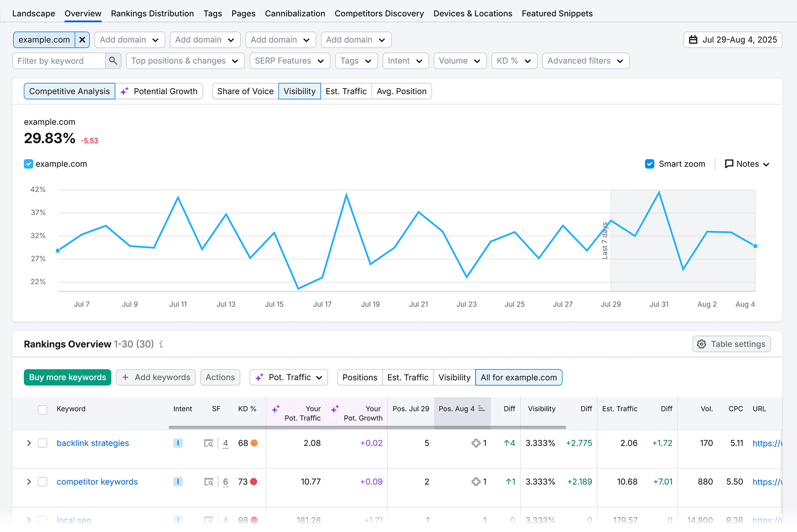This screenshot has width=797, height=532.
Task: Click the sparkle icon on Pot. Traffic dropdown
Action: point(260,377)
